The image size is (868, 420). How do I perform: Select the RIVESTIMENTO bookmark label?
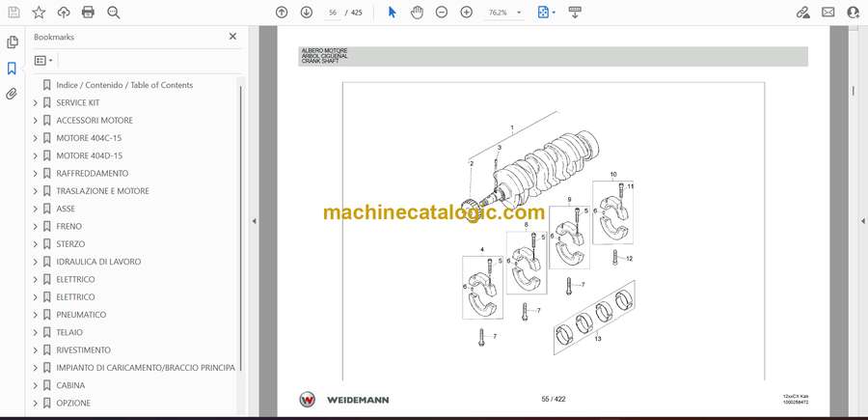click(84, 350)
